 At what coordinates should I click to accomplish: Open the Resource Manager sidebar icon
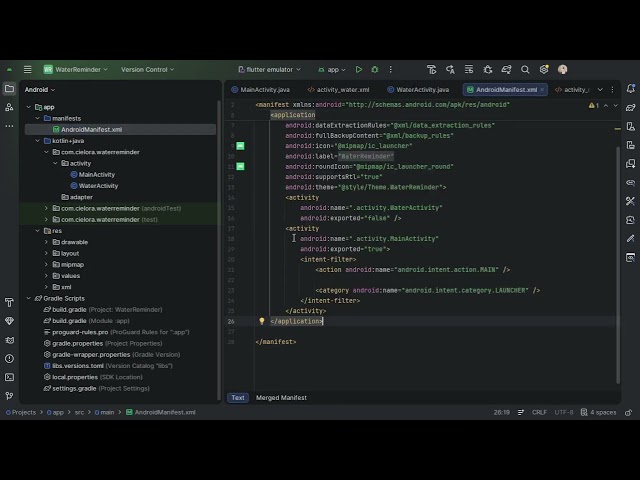click(x=9, y=107)
